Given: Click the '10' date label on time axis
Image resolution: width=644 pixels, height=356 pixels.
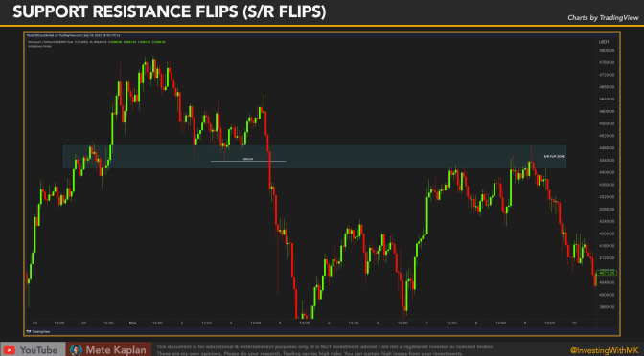Looking at the screenshot, I should coord(574,323).
